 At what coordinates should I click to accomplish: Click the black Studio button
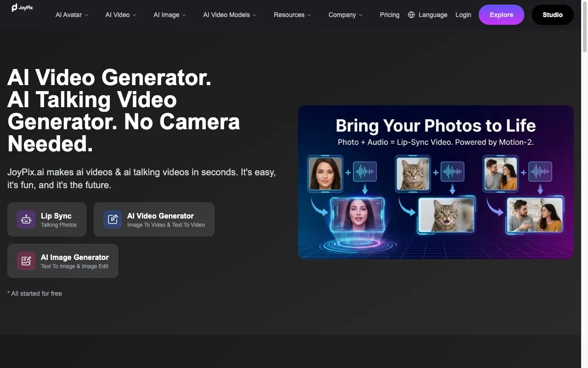pyautogui.click(x=553, y=15)
